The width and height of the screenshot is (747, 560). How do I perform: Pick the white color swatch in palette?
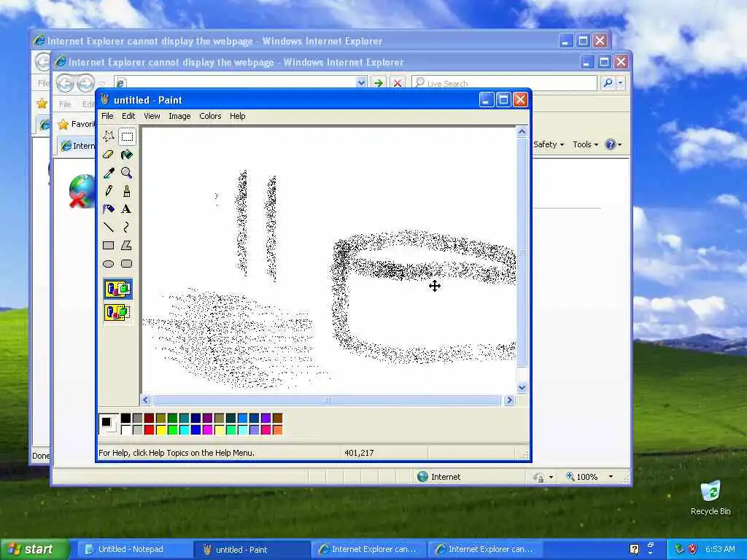pyautogui.click(x=125, y=430)
